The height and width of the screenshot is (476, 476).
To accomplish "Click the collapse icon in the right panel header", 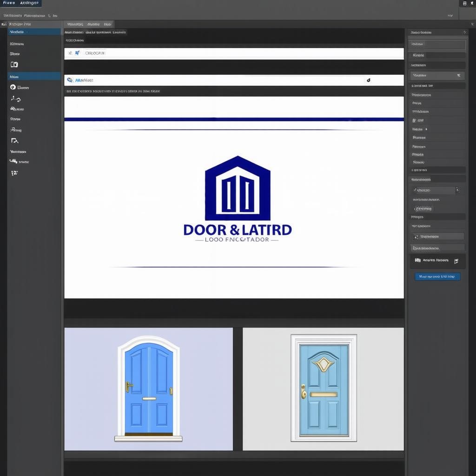I will [x=464, y=33].
